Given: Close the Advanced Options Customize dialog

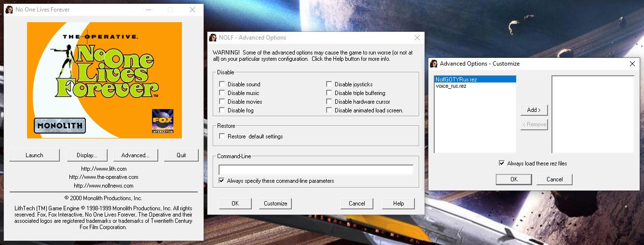Looking at the screenshot, I should [632, 64].
